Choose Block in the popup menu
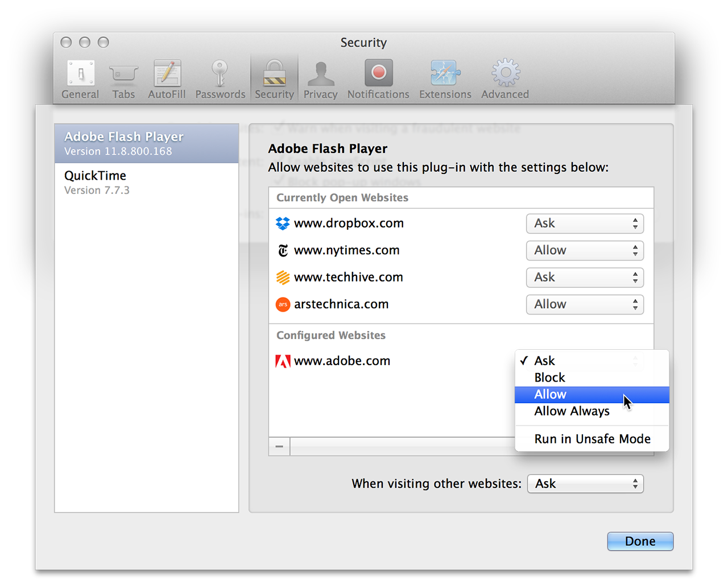 point(592,378)
